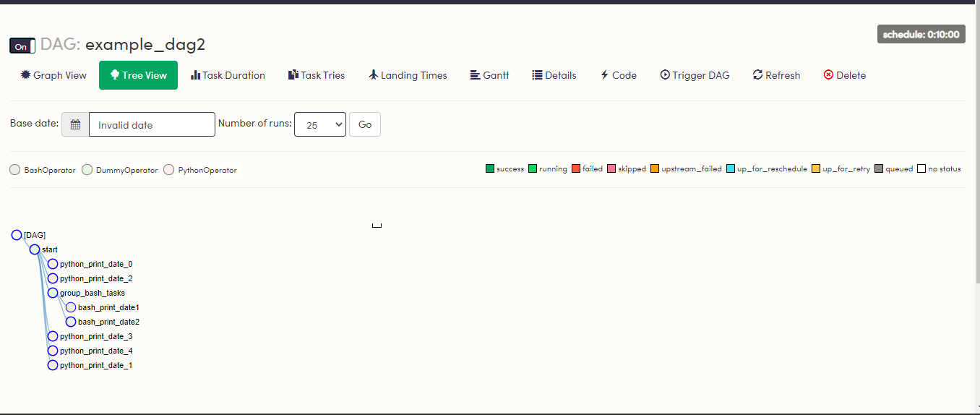Open Task Duration chart tab

228,75
